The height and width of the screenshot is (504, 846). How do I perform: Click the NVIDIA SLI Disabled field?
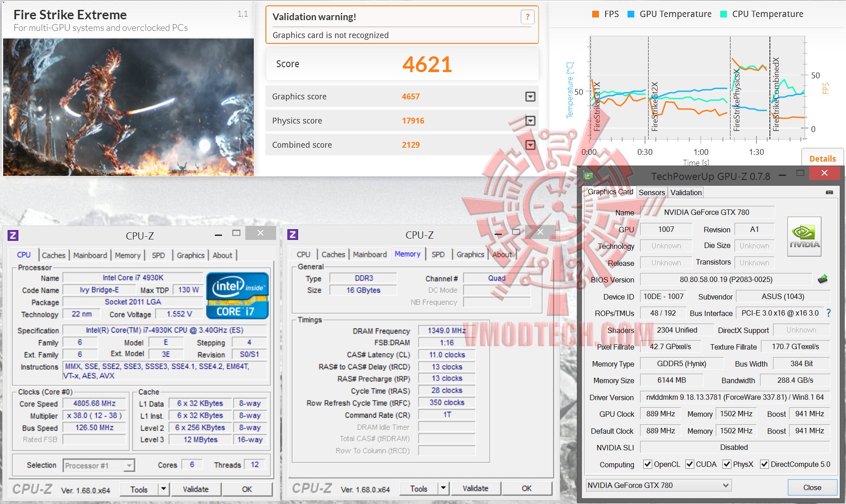pyautogui.click(x=735, y=447)
